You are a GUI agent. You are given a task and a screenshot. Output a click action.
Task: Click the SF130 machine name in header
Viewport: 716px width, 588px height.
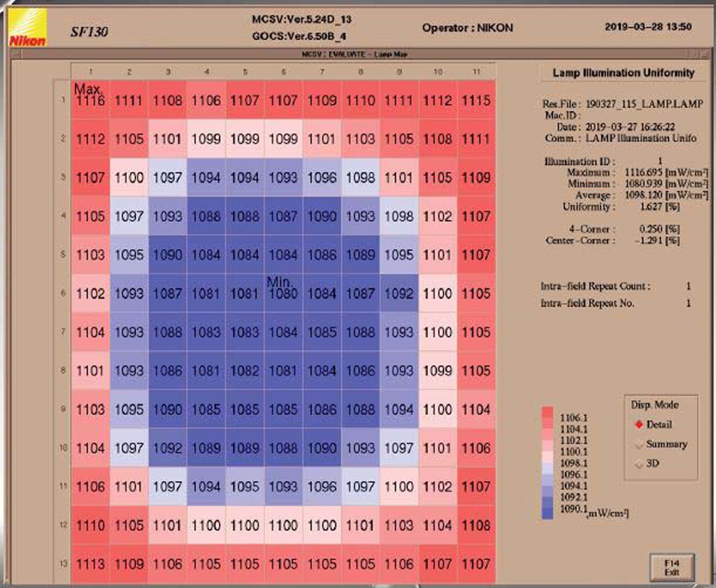(x=89, y=32)
